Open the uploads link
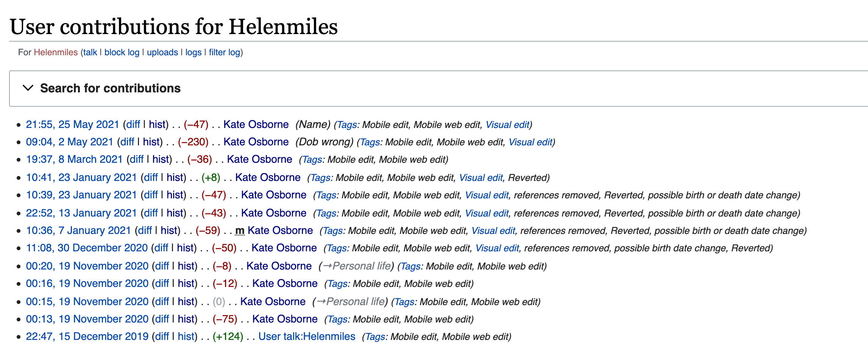The width and height of the screenshot is (868, 349). click(x=162, y=52)
